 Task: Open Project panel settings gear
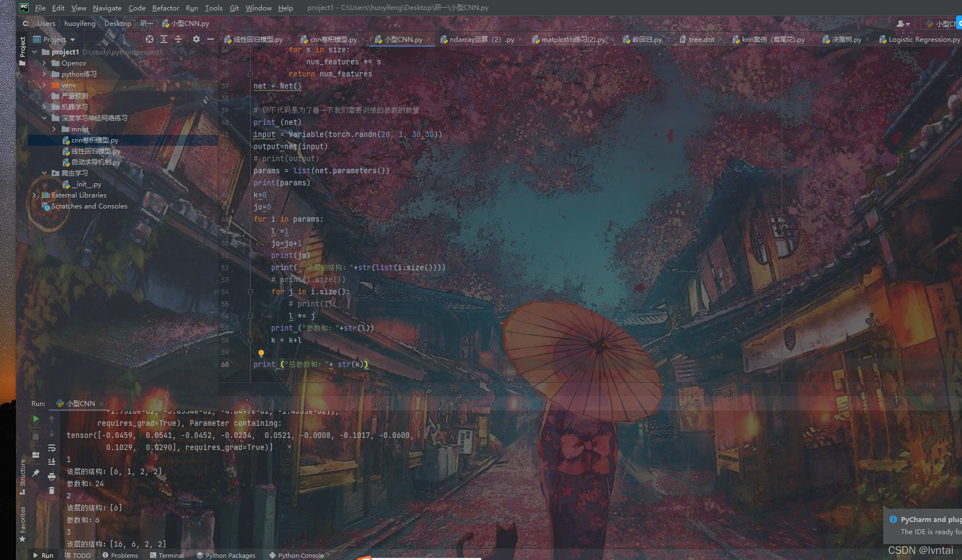click(x=196, y=39)
